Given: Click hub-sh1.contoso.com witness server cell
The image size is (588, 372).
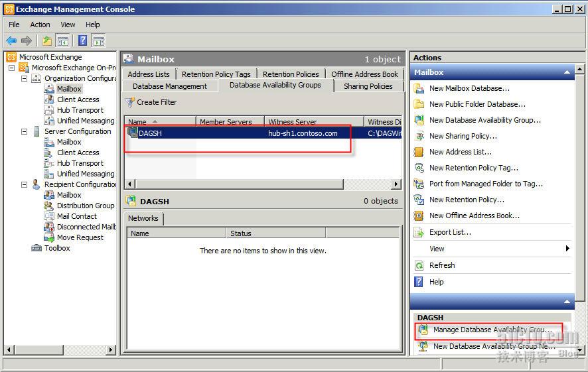Looking at the screenshot, I should [x=303, y=133].
